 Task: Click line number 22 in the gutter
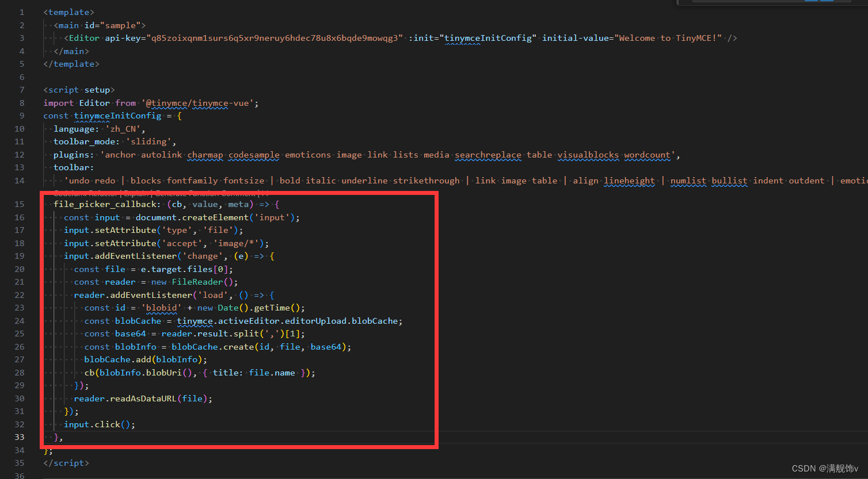click(20, 295)
